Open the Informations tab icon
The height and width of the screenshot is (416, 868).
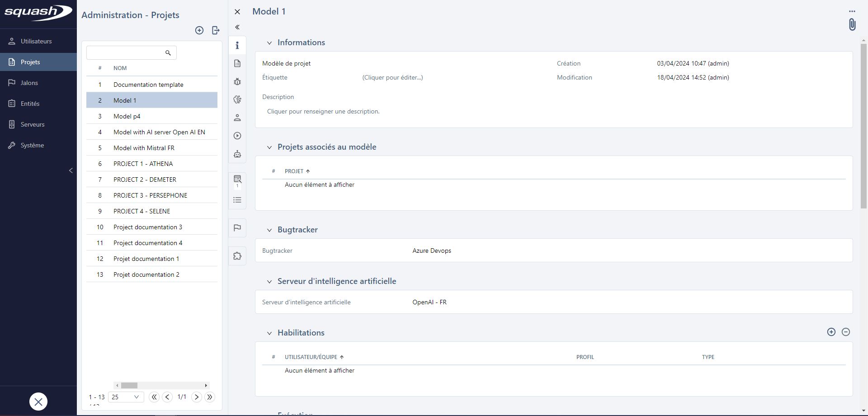click(x=237, y=45)
